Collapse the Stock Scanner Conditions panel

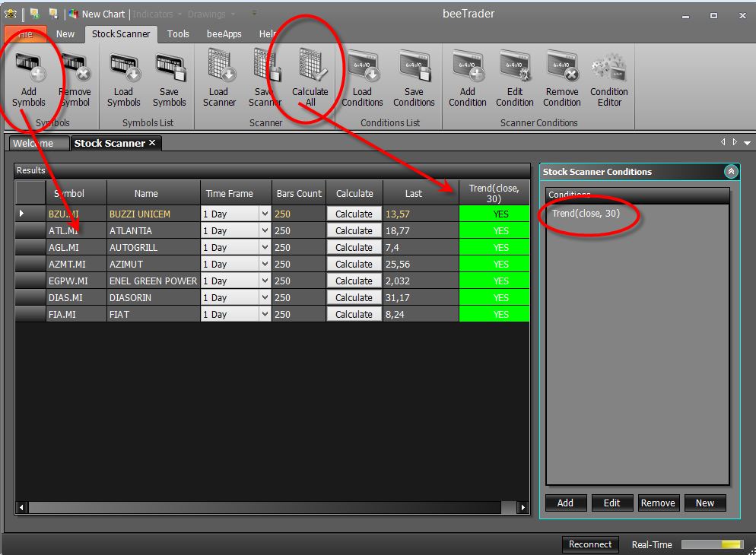(x=731, y=172)
